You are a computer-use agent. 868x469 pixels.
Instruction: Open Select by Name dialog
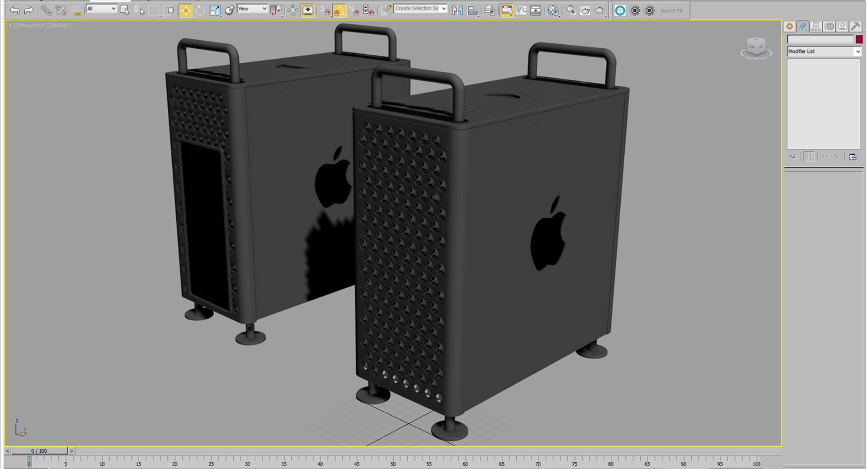coord(139,10)
